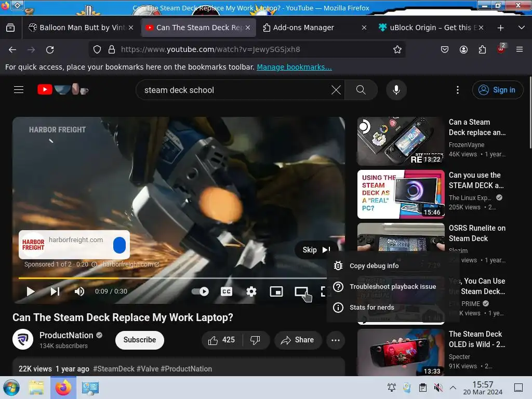Open the YouTube guide hamburger menu
The image size is (532, 399).
[19, 90]
